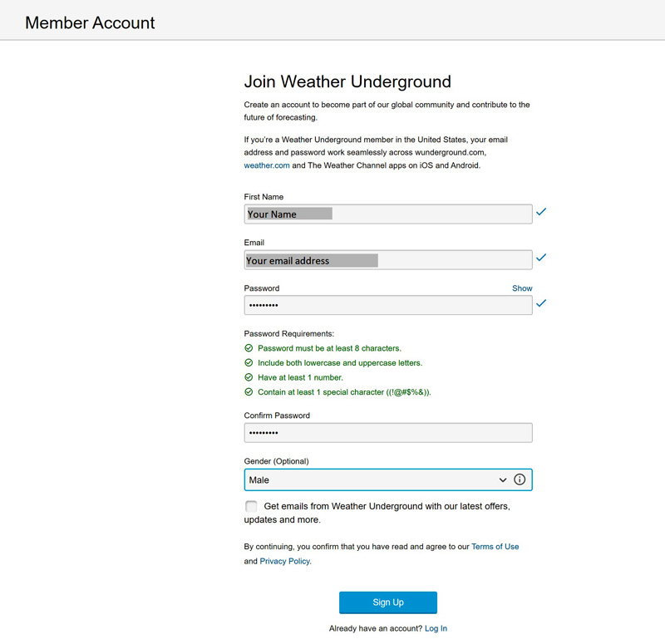Click 'Already have an account?' text
Viewport: 665px width, 644px height.
[x=376, y=628]
